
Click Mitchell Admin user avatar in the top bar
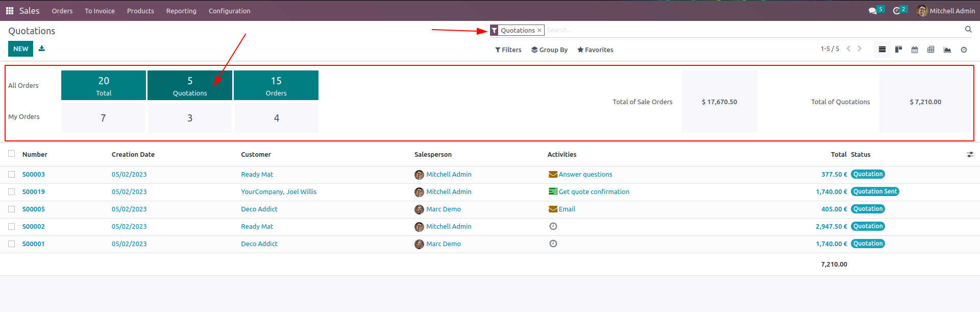point(922,11)
